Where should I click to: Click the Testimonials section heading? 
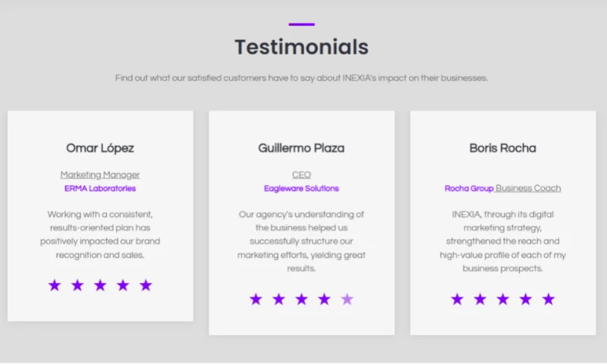301,47
